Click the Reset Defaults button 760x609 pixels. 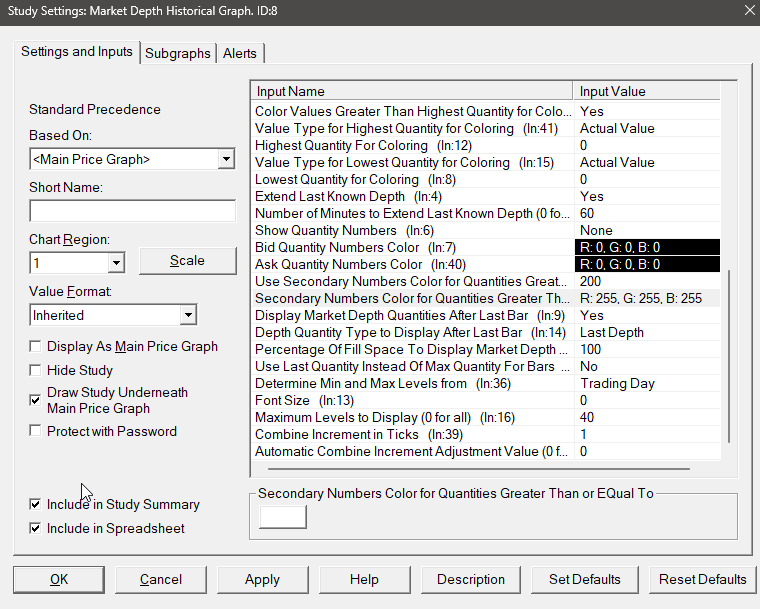click(702, 579)
